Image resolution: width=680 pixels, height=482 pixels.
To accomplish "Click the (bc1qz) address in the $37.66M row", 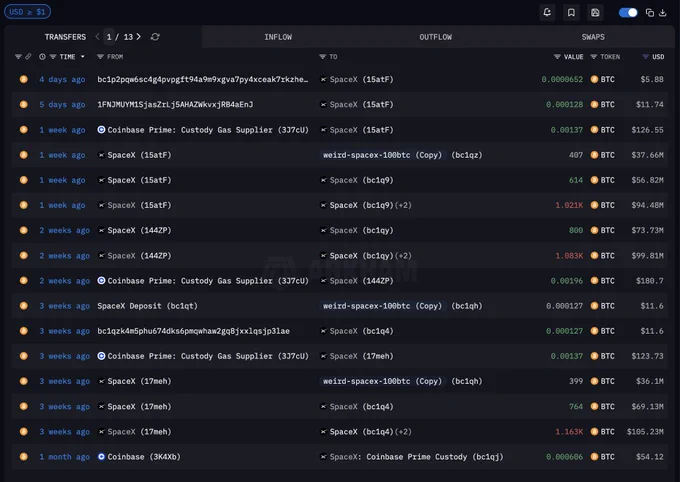I will click(467, 155).
